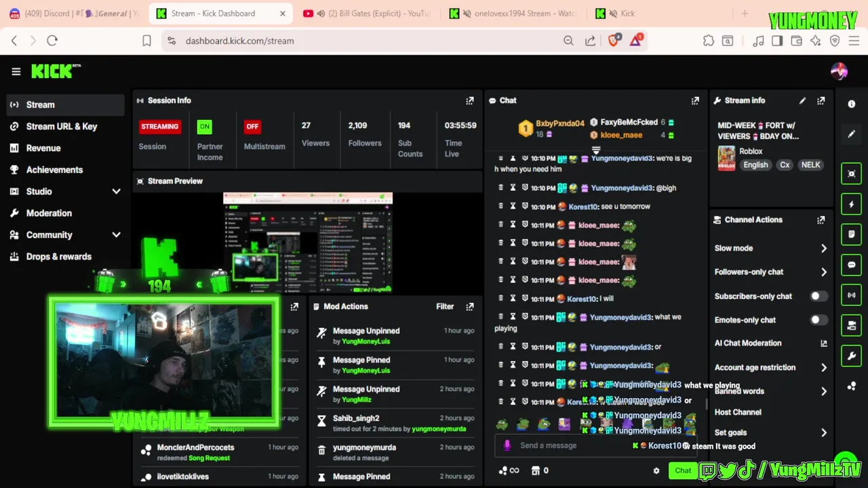Click the NELK tag in Stream info
Image resolution: width=868 pixels, height=488 pixels.
point(810,165)
